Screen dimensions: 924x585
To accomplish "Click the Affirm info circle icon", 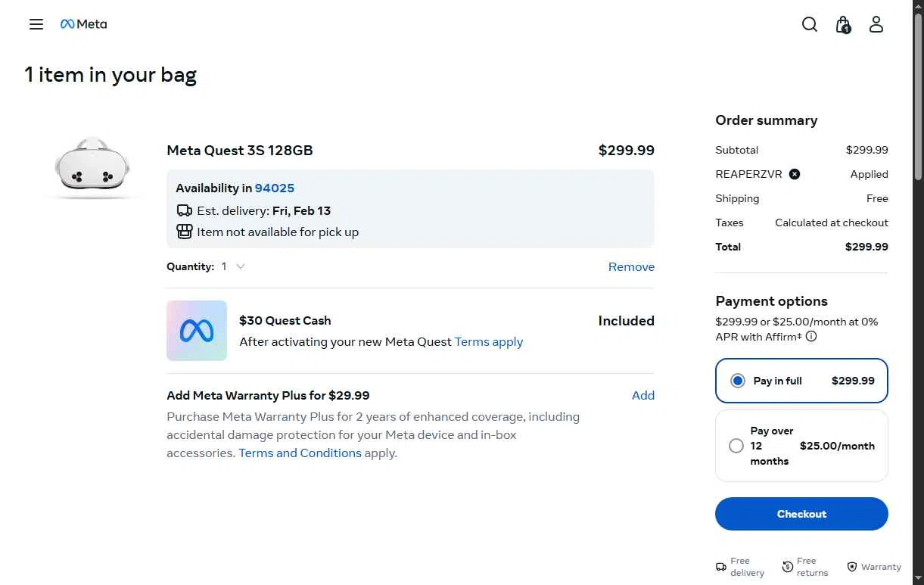I will (811, 337).
